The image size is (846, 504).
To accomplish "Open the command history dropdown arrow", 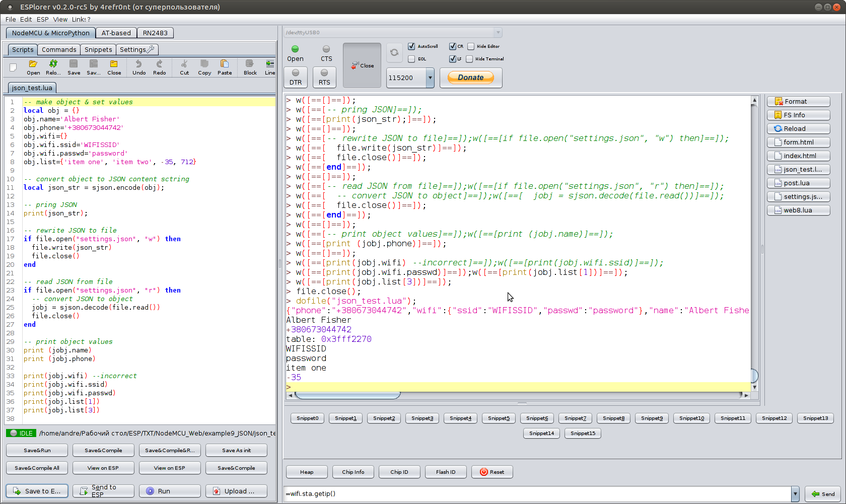I will click(795, 494).
